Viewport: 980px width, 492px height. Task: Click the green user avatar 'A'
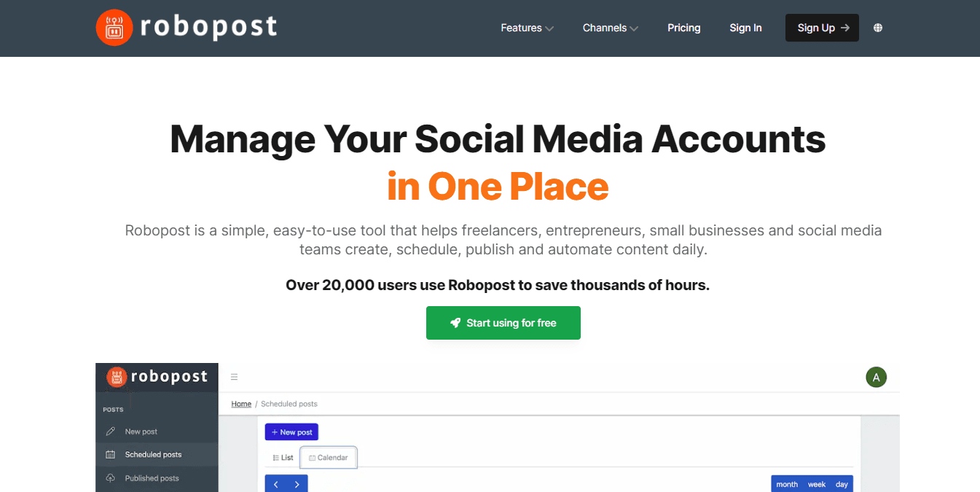(x=876, y=377)
